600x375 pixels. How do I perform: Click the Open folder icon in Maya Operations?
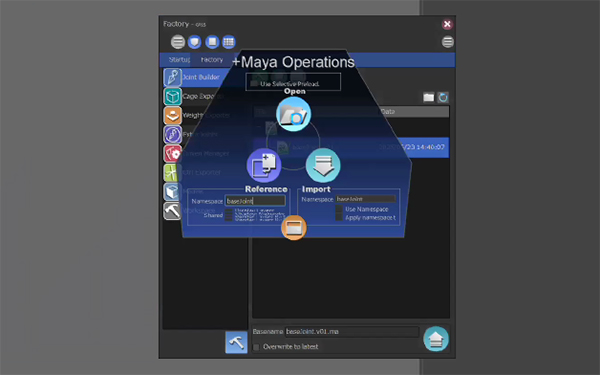click(293, 114)
